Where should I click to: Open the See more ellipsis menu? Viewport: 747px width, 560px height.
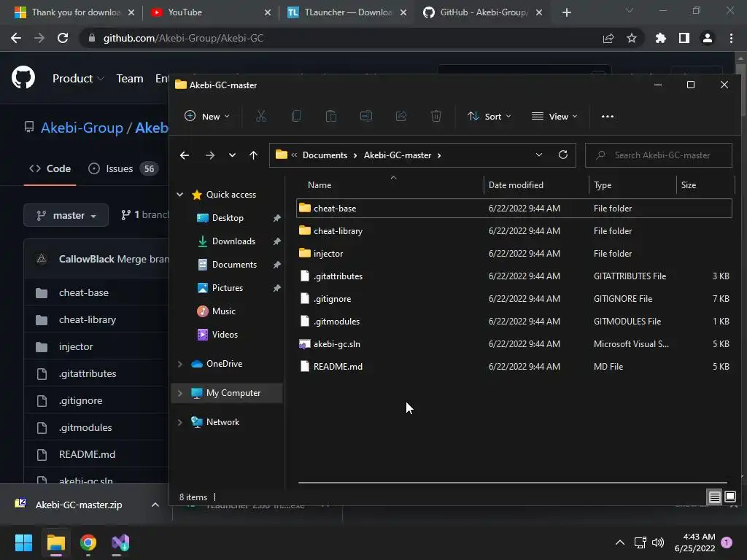pos(608,116)
